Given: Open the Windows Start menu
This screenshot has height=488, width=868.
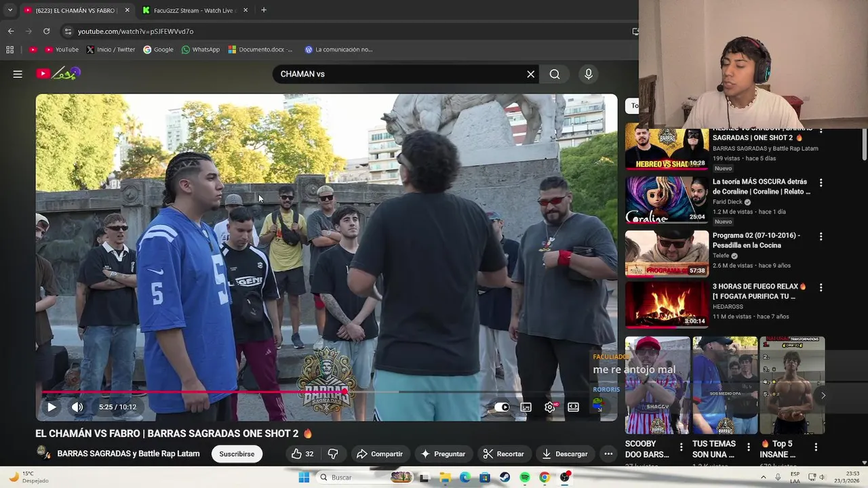Looking at the screenshot, I should coord(304,477).
